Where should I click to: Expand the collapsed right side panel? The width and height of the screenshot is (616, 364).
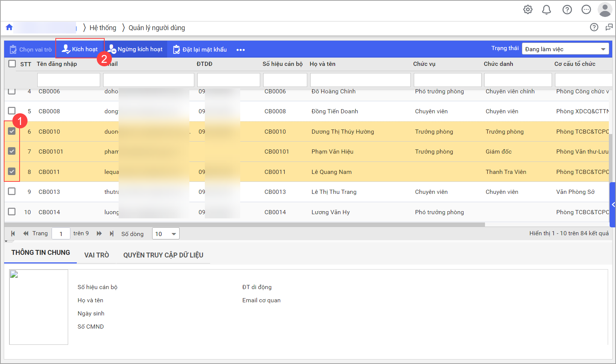[613, 204]
